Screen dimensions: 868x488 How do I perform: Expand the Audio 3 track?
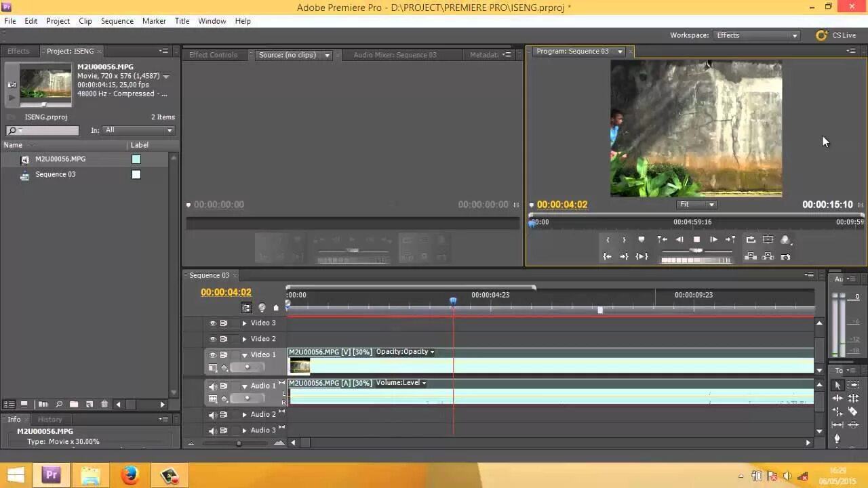click(x=245, y=430)
